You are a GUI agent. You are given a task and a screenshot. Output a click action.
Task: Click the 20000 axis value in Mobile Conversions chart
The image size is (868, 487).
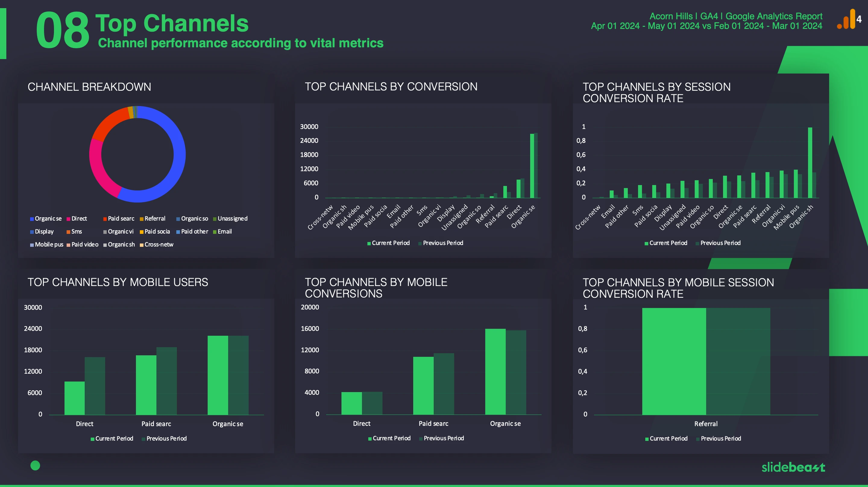(310, 307)
